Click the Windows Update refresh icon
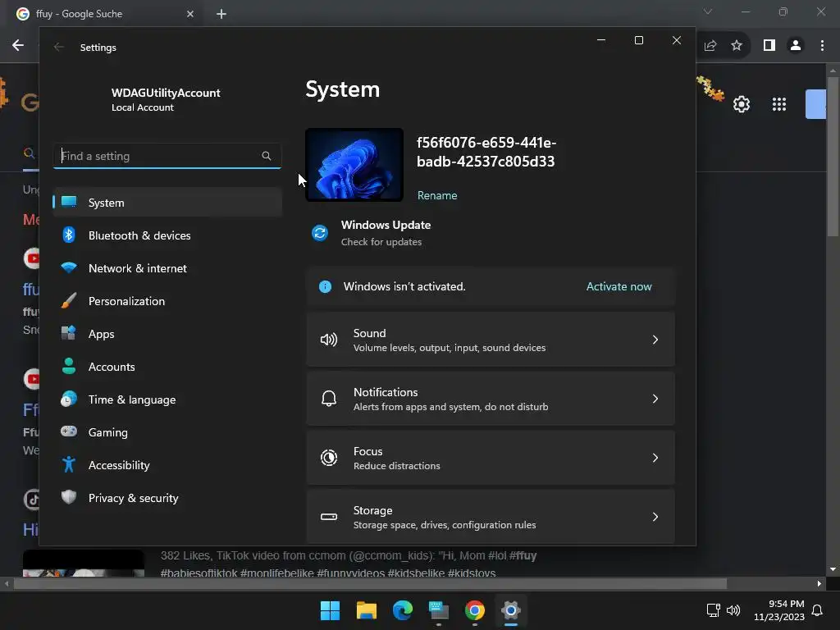Screen dimensions: 840x630 pyautogui.click(x=320, y=233)
